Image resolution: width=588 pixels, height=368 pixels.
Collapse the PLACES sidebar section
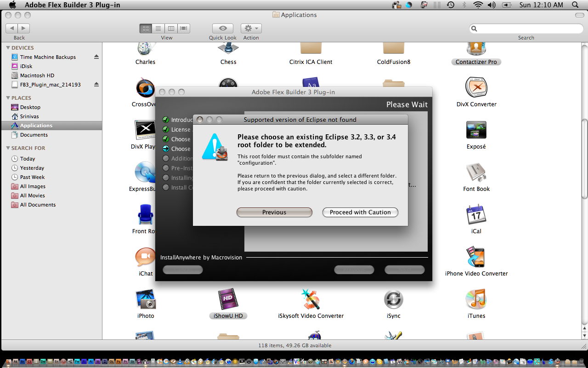(x=8, y=98)
